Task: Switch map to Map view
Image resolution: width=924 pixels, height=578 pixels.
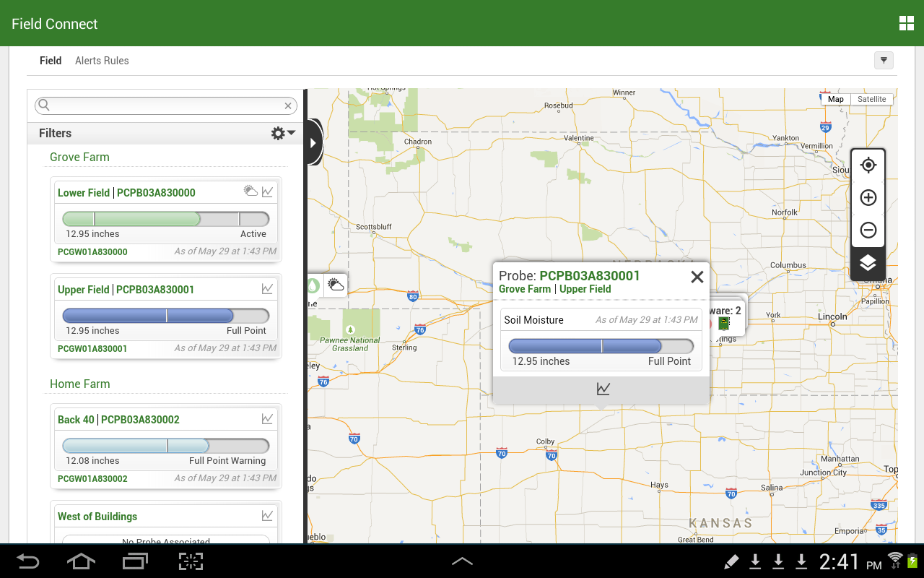Action: [x=836, y=99]
